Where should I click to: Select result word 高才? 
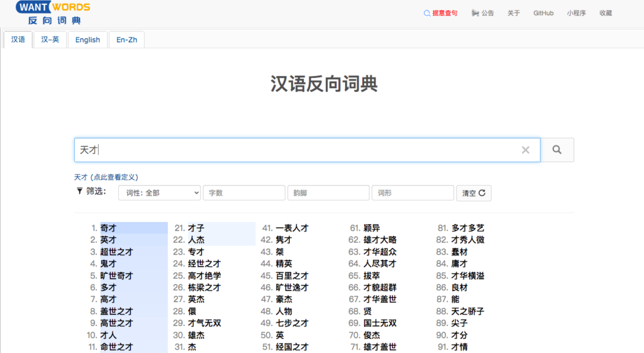tap(108, 300)
